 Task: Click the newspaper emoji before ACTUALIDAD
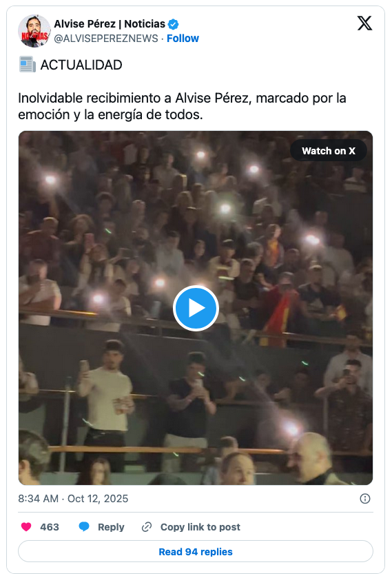click(28, 65)
